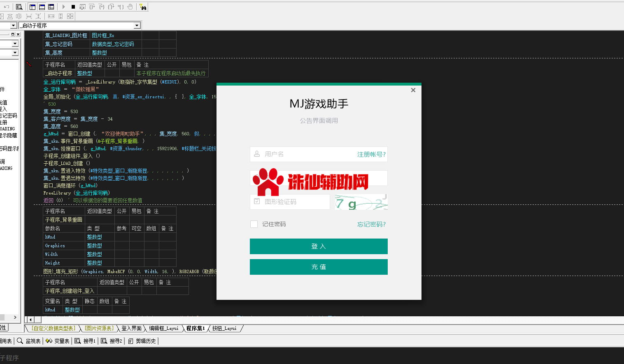This screenshot has width=624, height=364.
Task: Open the find/search document toolbar icon
Action: point(19,7)
